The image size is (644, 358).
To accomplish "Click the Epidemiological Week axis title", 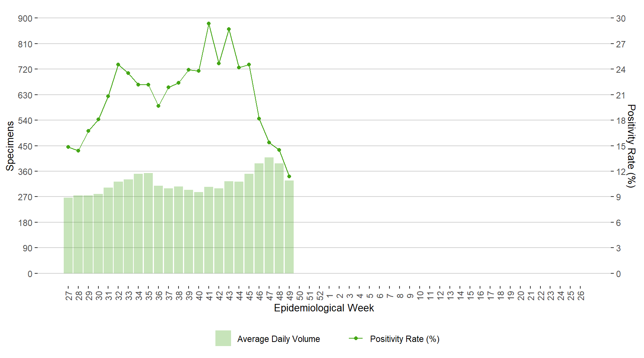I will tap(324, 308).
